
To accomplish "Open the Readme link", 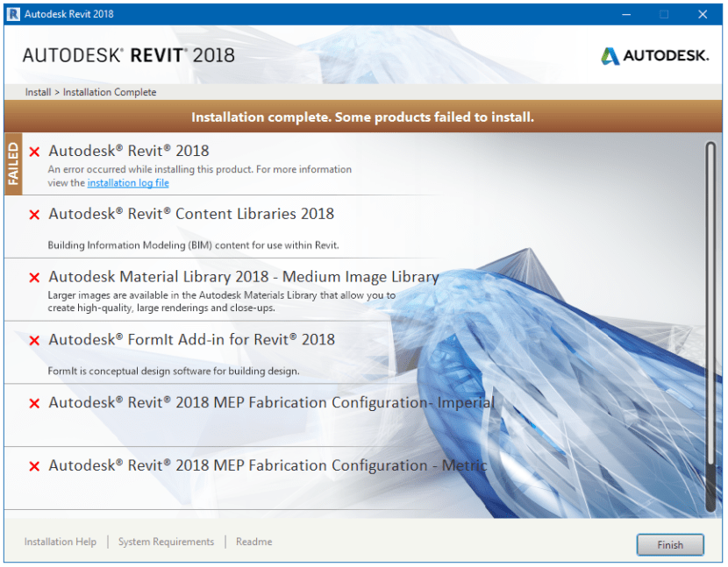I will (x=253, y=542).
